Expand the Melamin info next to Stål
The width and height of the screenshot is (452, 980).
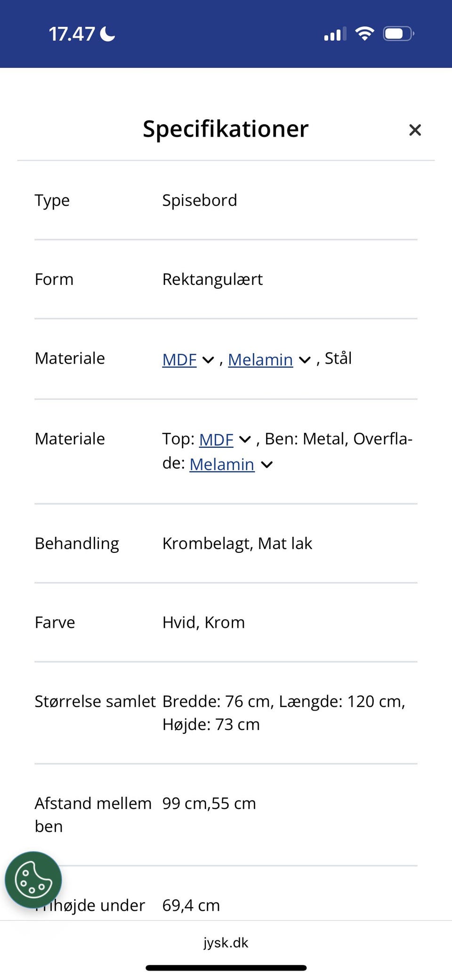(304, 360)
